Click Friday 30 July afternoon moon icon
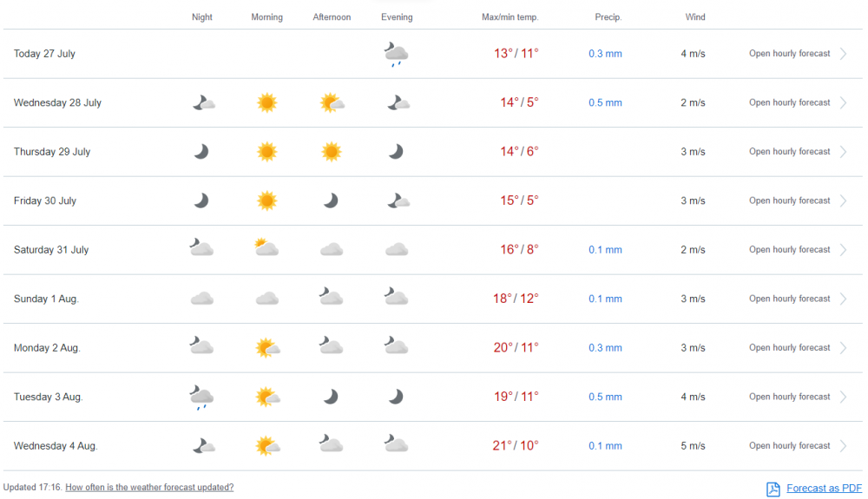This screenshot has height=499, width=868. (331, 200)
